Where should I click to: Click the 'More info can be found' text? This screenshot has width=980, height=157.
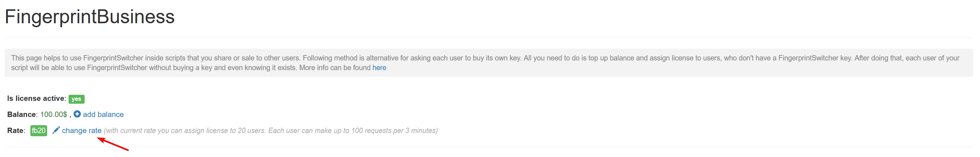(x=335, y=68)
